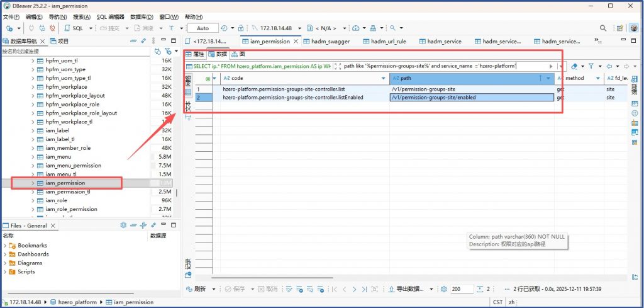
Task: Open the Auto commit mode dropdown
Action: click(x=203, y=28)
